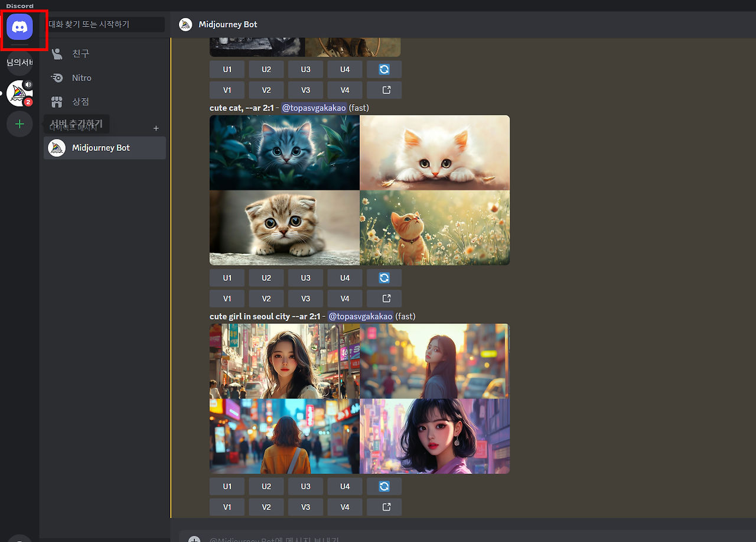Open the Discord home direct messages icon
Viewport: 756px width, 542px height.
[19, 27]
